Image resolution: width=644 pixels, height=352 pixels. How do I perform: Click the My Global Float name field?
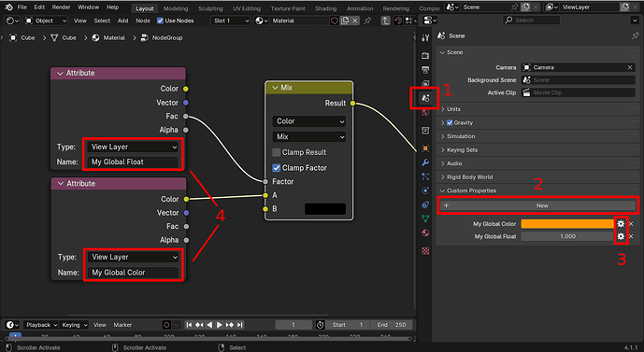134,162
